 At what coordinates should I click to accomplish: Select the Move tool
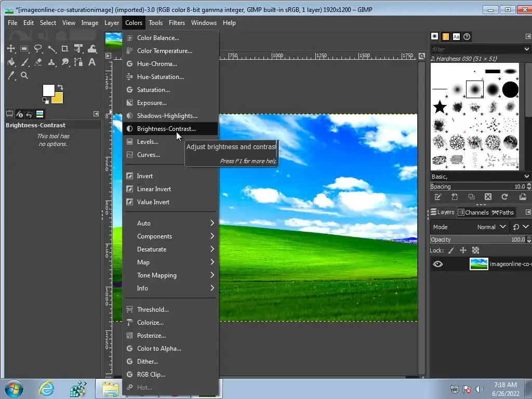11,49
